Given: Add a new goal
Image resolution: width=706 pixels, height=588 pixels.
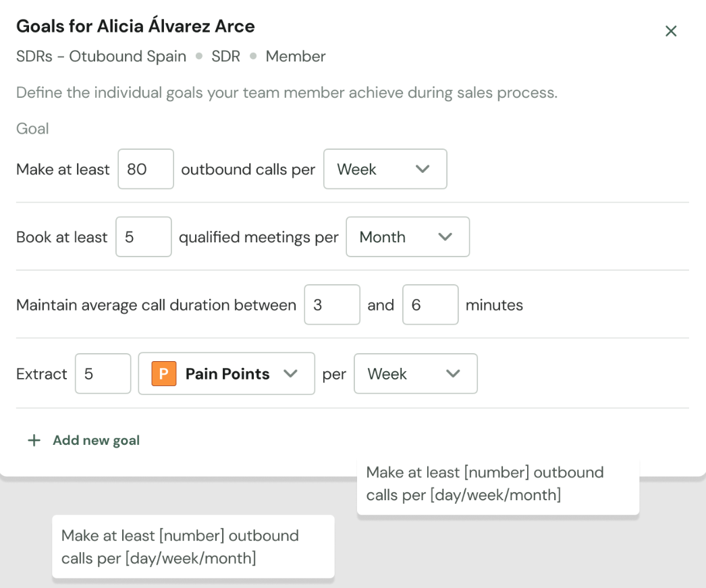Looking at the screenshot, I should pyautogui.click(x=96, y=441).
